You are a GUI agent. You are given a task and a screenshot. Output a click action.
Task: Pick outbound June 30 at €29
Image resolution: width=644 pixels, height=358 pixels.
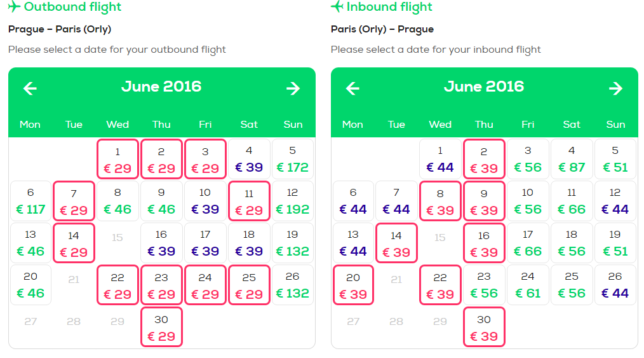click(161, 327)
